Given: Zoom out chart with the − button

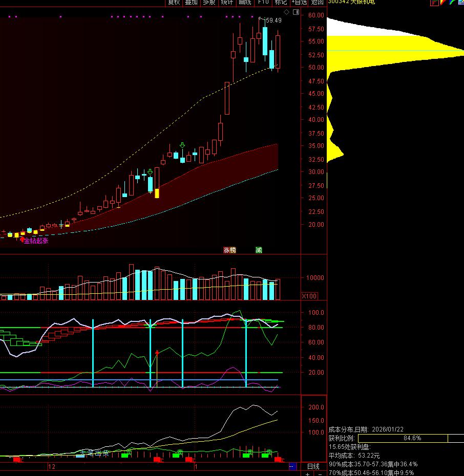Looking at the screenshot, I should coord(320,474).
